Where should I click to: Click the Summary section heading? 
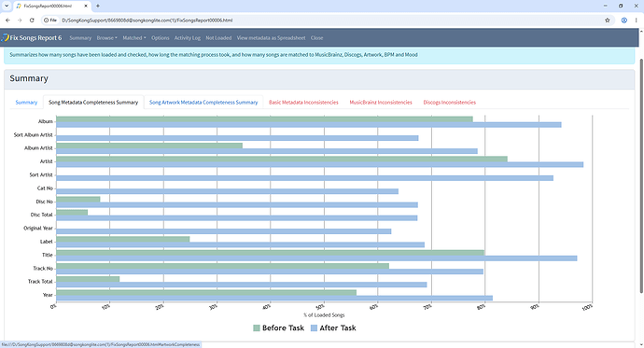pyautogui.click(x=29, y=78)
